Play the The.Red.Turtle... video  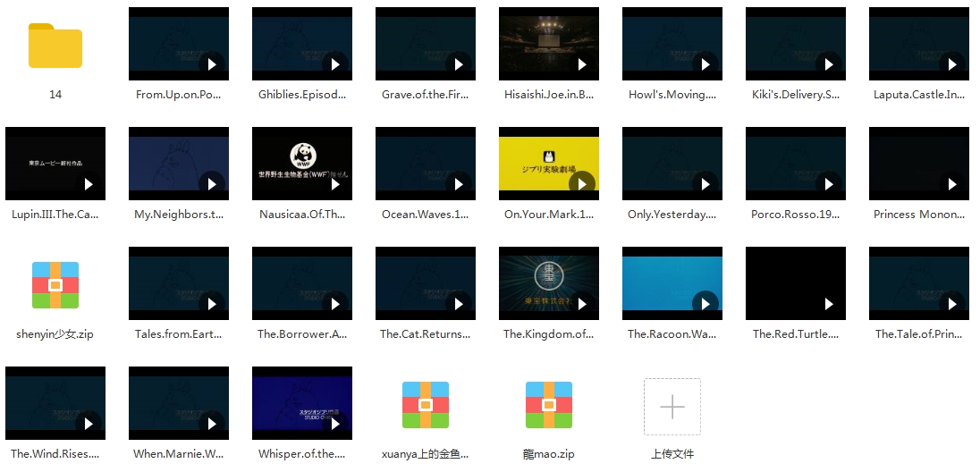pos(796,283)
